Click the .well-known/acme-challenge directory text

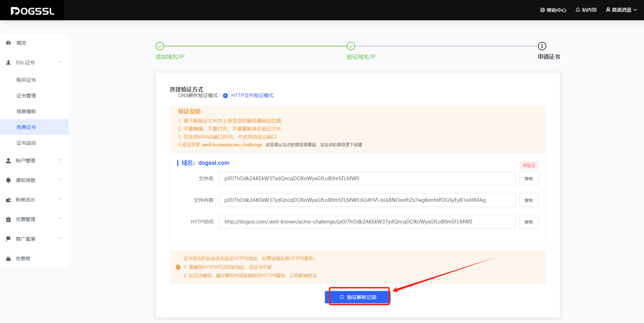pos(232,145)
